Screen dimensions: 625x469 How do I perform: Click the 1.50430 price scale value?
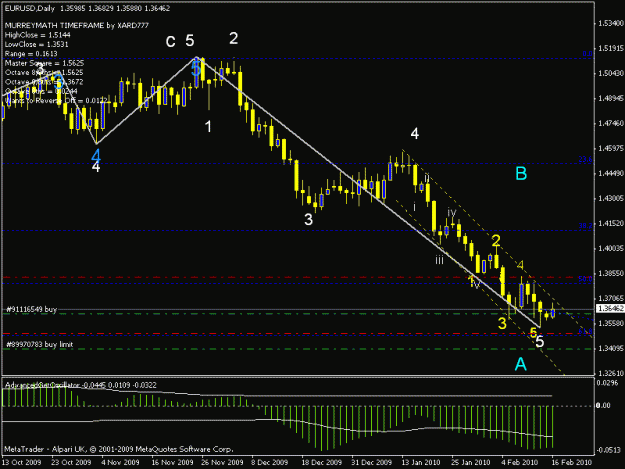[610, 73]
